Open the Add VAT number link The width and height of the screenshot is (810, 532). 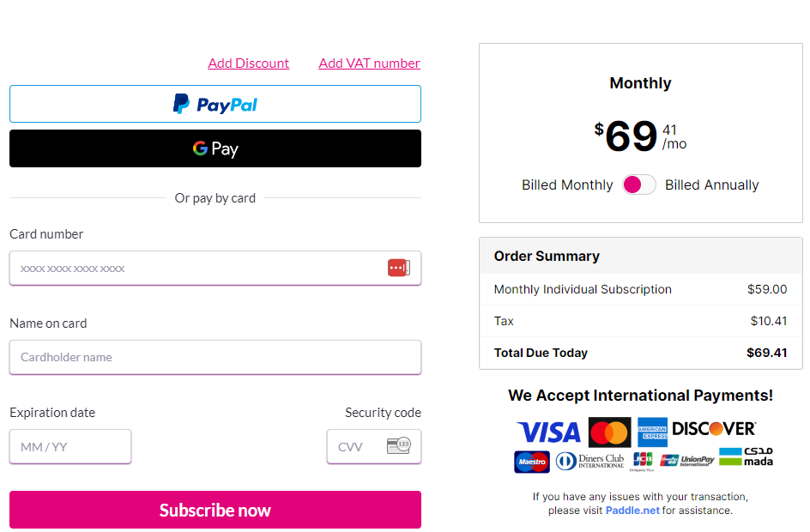(x=369, y=63)
